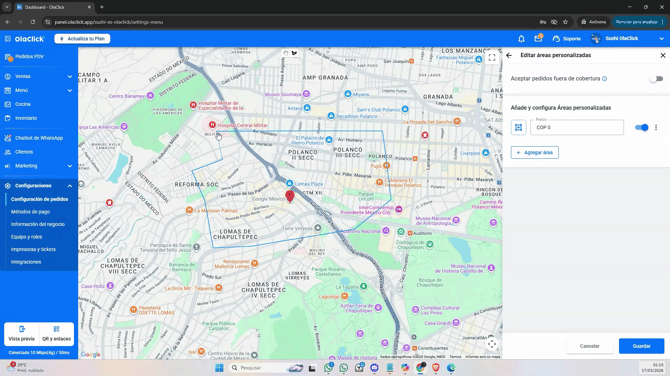Open the Brave browser taskbar icon
This screenshot has height=376, width=670.
pyautogui.click(x=435, y=368)
